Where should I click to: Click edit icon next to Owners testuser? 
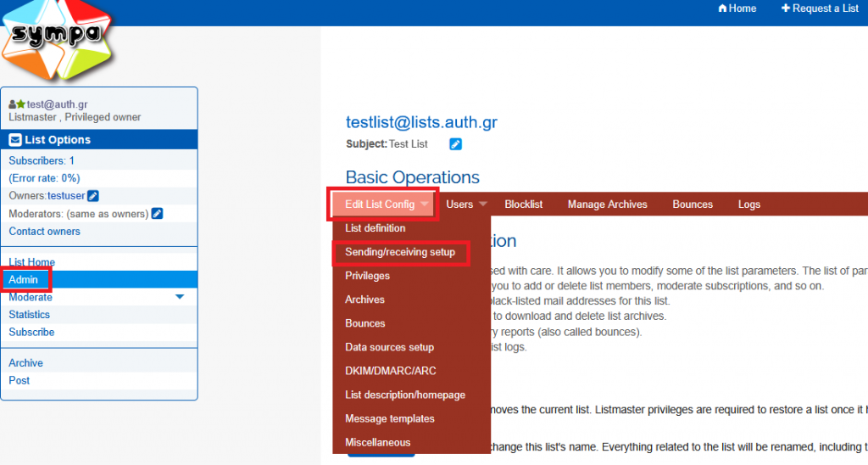tap(93, 196)
